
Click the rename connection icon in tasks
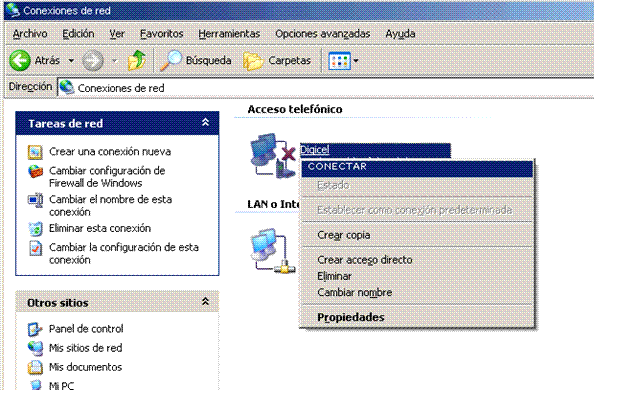(36, 200)
